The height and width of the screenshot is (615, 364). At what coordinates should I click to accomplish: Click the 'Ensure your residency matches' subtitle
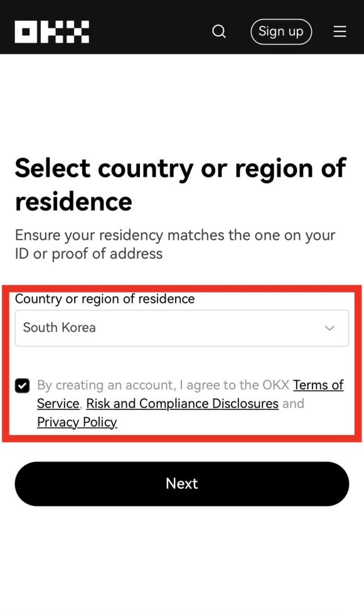coord(175,244)
